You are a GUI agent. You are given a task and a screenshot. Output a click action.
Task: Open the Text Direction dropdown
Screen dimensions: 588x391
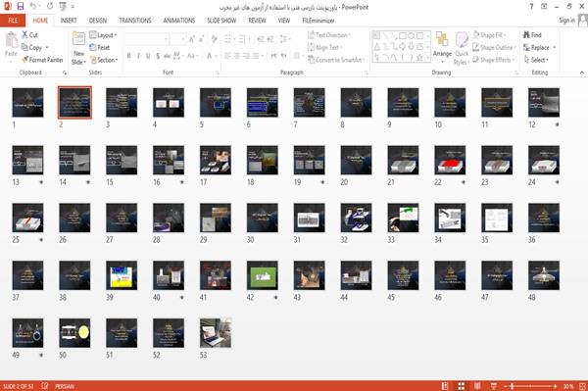(329, 35)
